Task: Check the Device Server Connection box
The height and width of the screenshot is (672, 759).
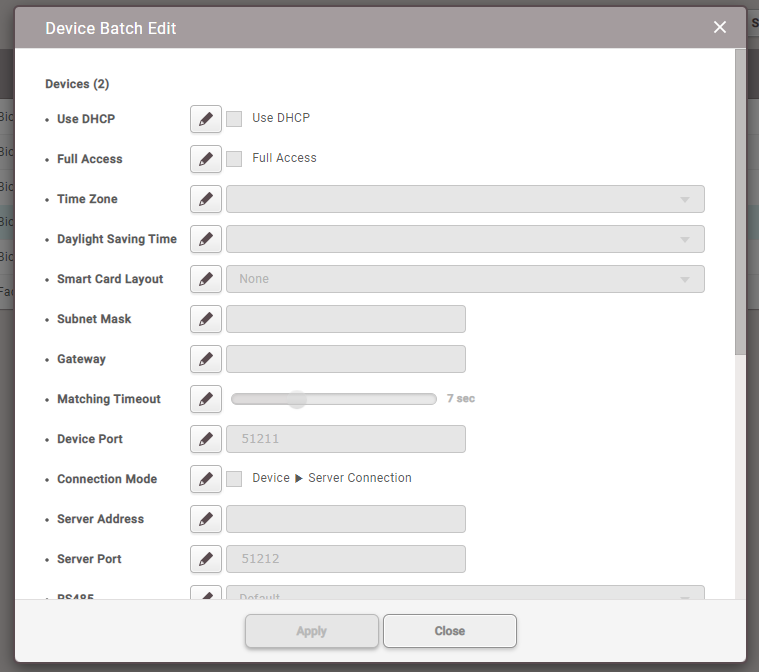Action: pos(234,479)
